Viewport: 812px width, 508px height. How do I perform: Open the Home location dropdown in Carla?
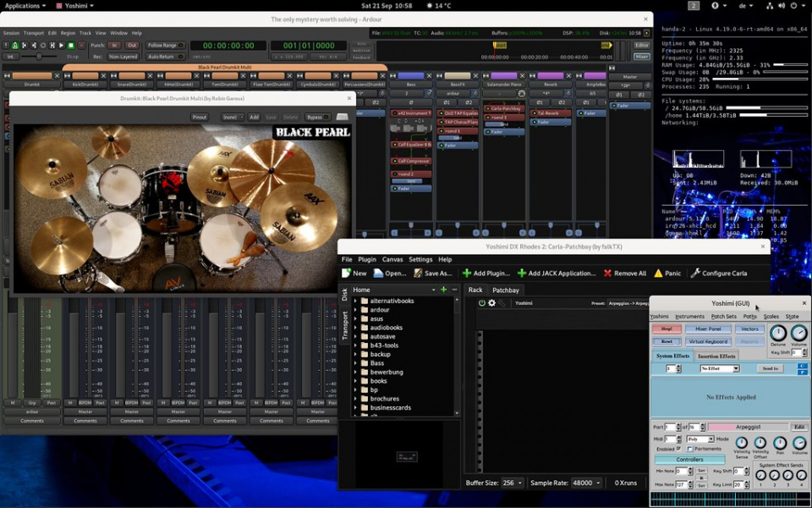(x=393, y=290)
